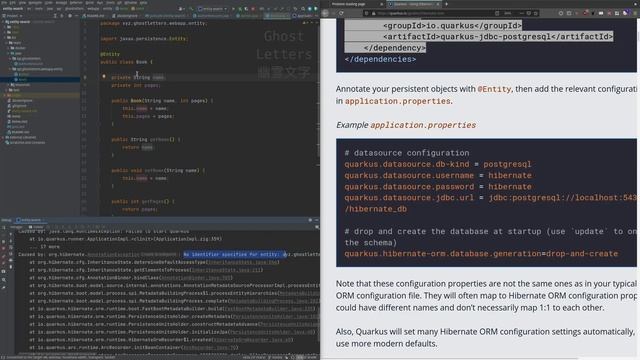Expand the resources folder
Viewport: 640px width, 360px height.
[x=8, y=85]
